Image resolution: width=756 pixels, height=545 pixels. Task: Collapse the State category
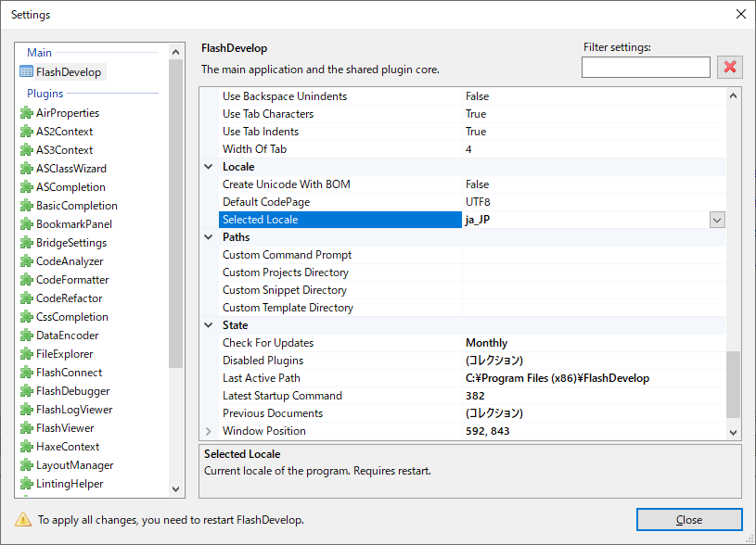[x=209, y=325]
